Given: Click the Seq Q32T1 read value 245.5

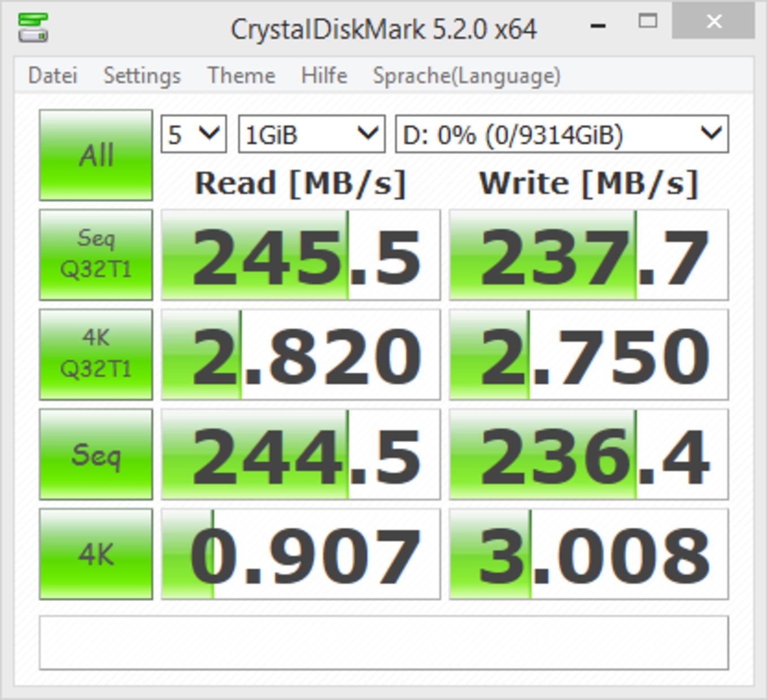Looking at the screenshot, I should (x=300, y=255).
